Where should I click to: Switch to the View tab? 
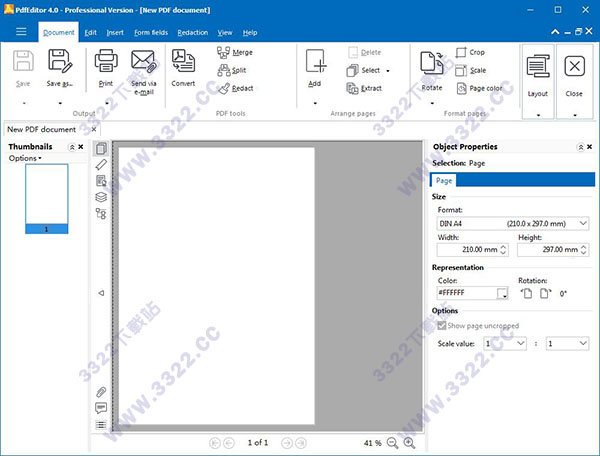point(225,33)
